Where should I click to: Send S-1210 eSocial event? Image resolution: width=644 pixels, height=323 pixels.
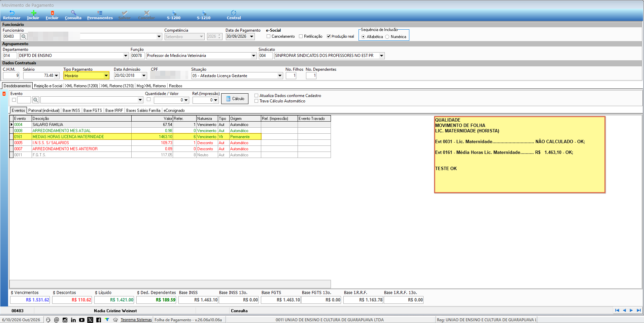point(204,15)
